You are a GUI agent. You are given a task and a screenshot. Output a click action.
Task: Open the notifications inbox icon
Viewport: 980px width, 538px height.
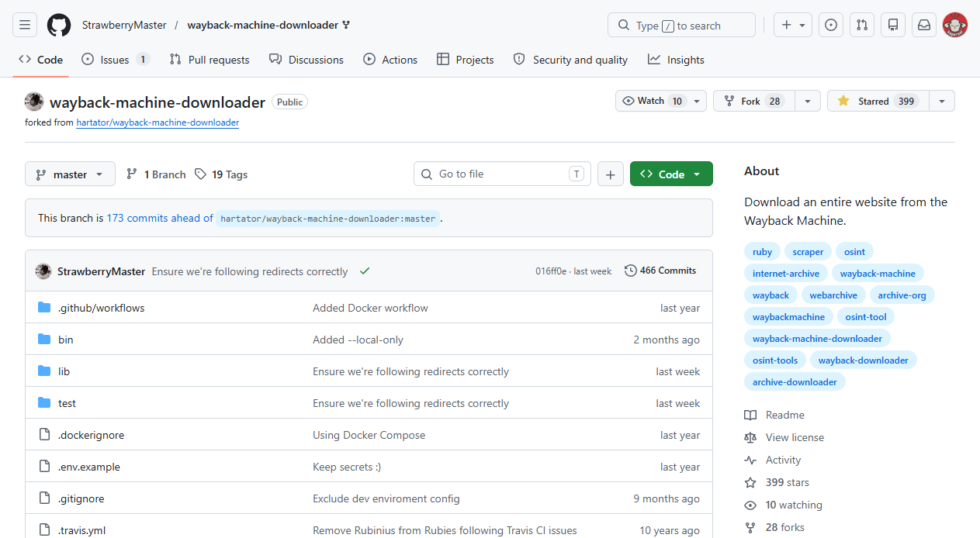tap(924, 25)
